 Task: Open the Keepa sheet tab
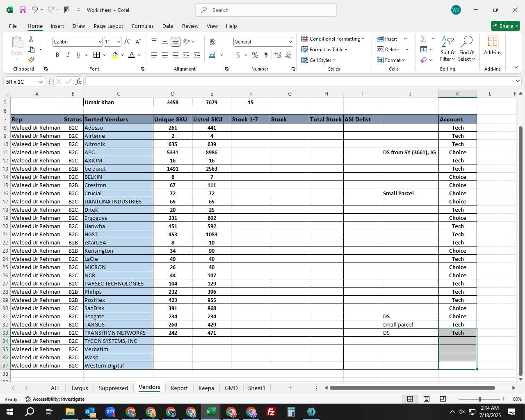click(x=206, y=388)
